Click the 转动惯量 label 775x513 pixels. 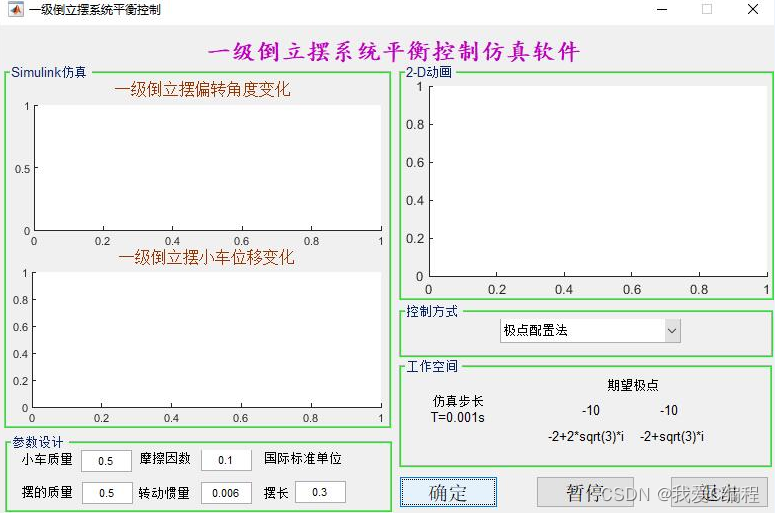pyautogui.click(x=164, y=493)
